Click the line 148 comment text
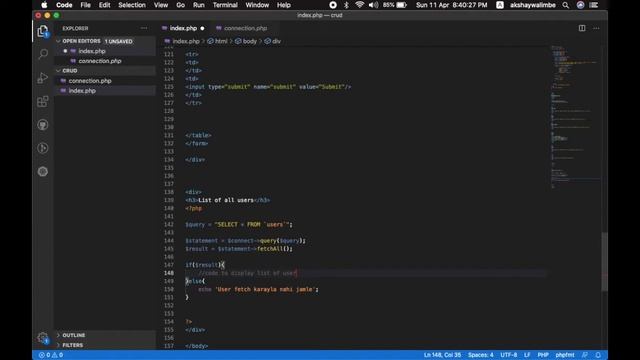Screen dimensions: 640x360 pyautogui.click(x=248, y=273)
